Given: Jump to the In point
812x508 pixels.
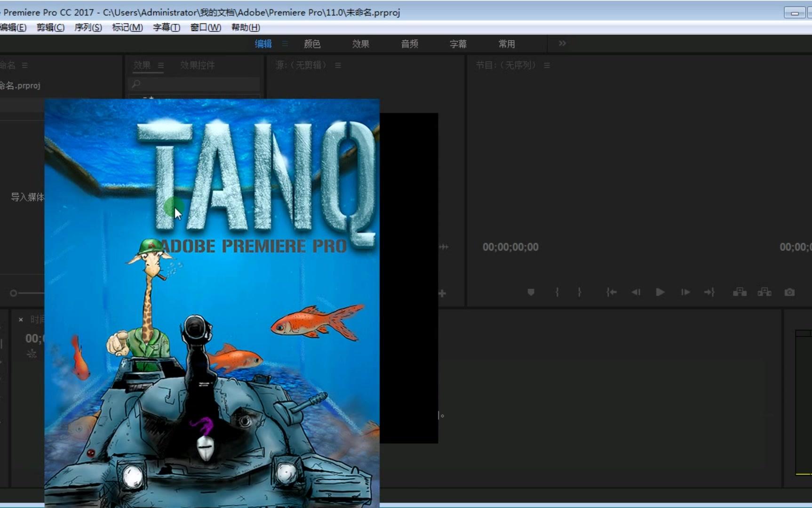Looking at the screenshot, I should pos(611,292).
